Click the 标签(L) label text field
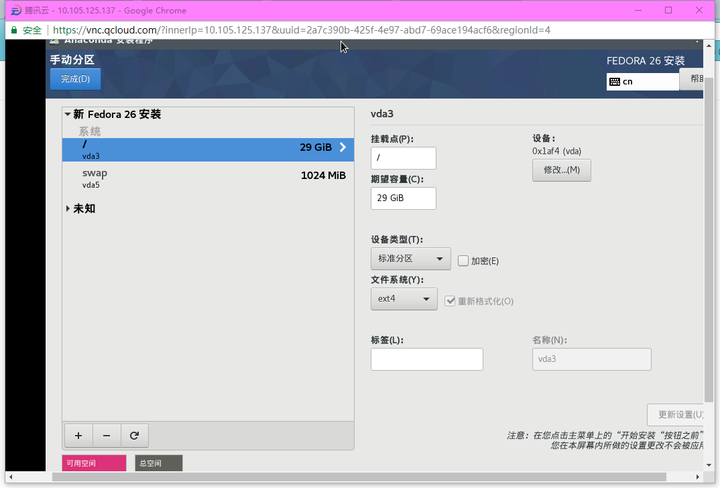Screen dimensions: 720x488 coord(426,359)
